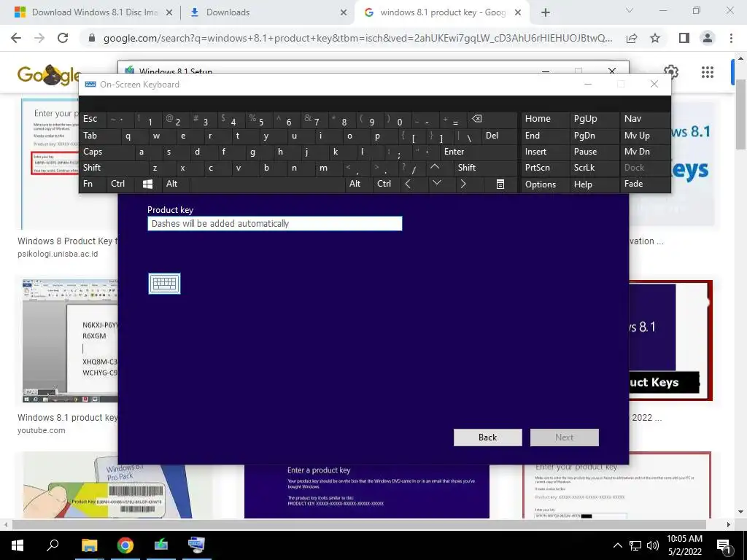Toggle the right Shift key

(x=485, y=168)
